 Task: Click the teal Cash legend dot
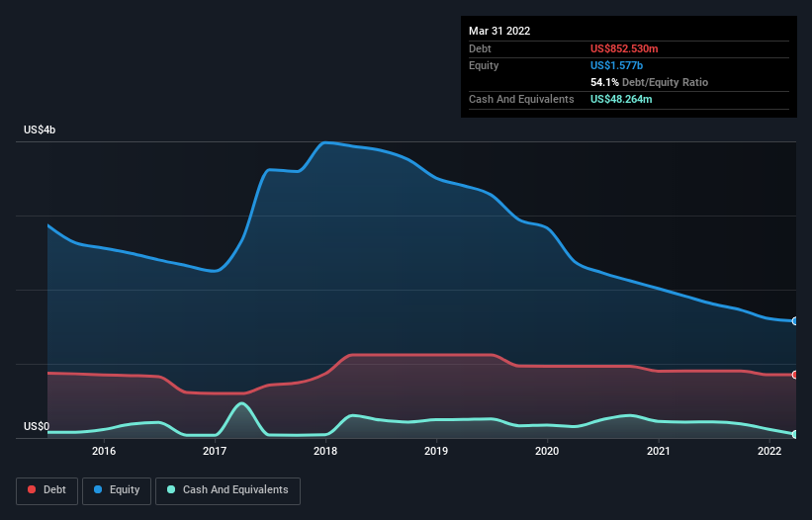coord(171,489)
